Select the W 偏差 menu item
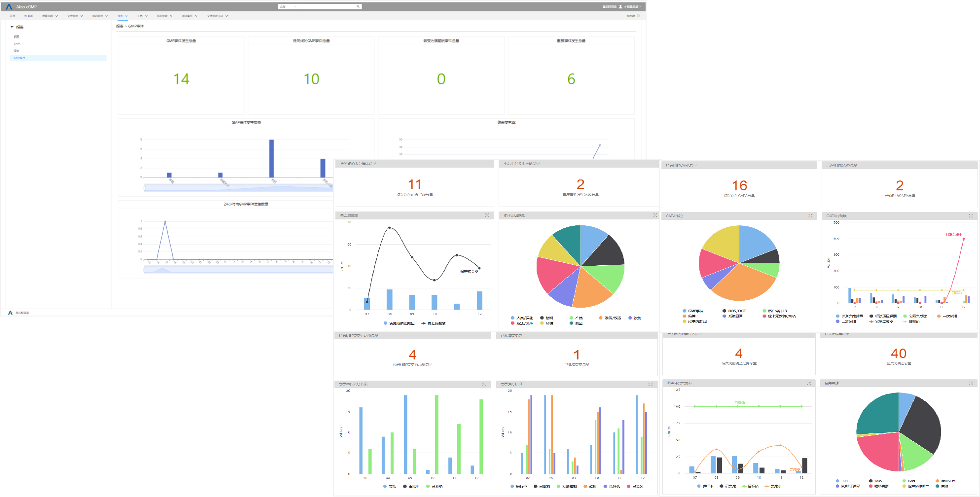980x497 pixels. coord(29,16)
